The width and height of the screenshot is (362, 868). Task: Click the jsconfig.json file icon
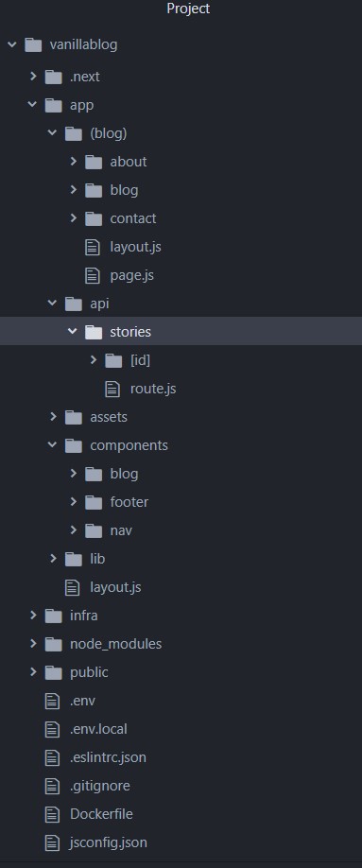pyautogui.click(x=52, y=842)
